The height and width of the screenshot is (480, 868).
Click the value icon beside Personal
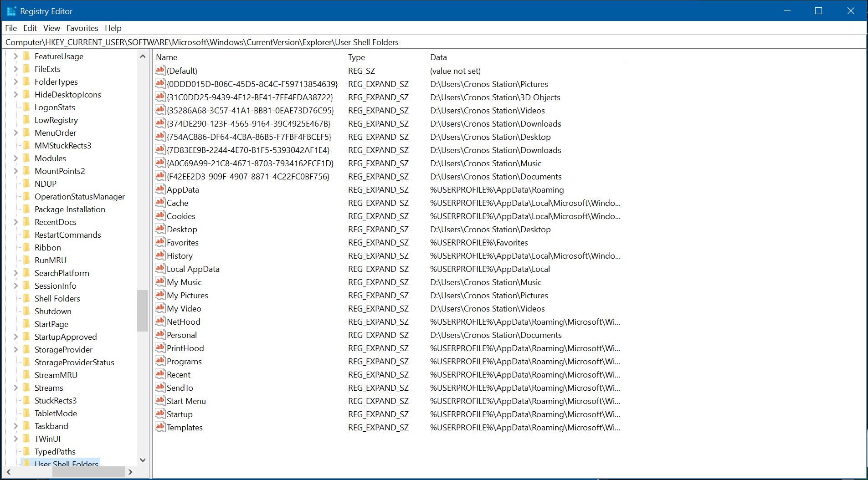(x=160, y=334)
